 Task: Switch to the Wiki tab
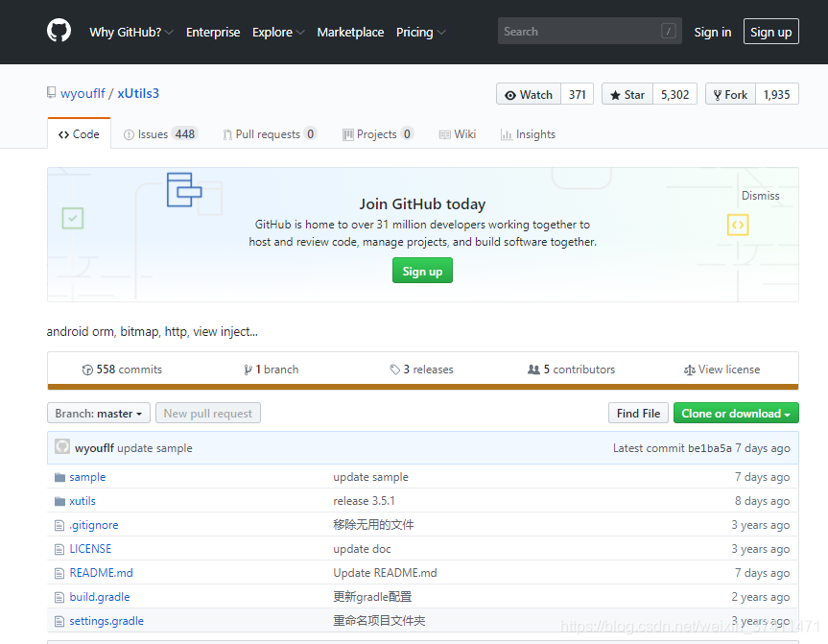coord(458,134)
